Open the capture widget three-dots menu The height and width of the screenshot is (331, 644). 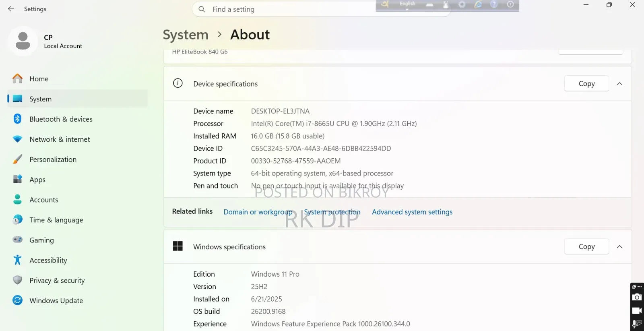point(640,287)
